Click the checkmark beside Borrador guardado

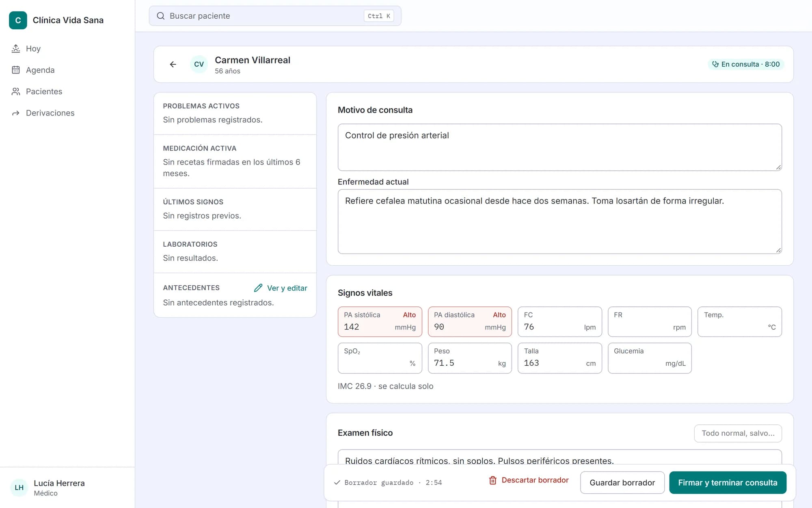[337, 483]
